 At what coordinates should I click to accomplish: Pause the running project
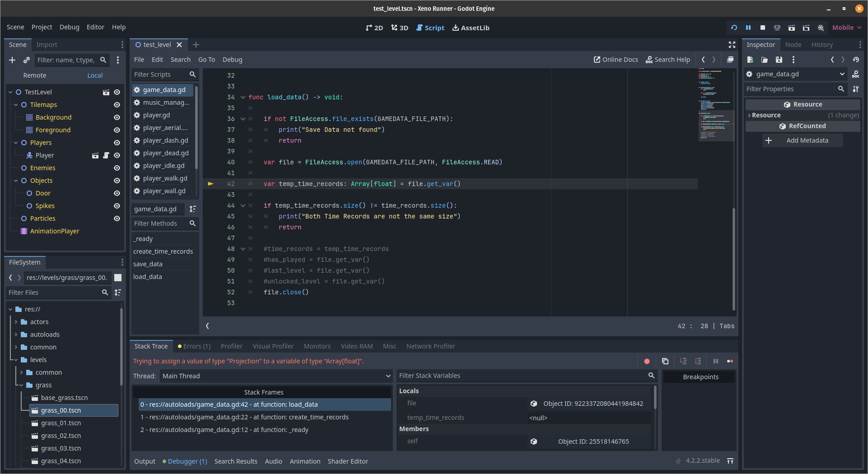[748, 28]
